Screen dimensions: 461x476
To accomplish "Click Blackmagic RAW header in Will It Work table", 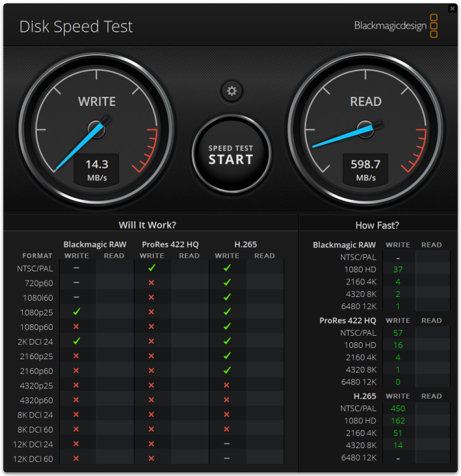I will click(95, 244).
